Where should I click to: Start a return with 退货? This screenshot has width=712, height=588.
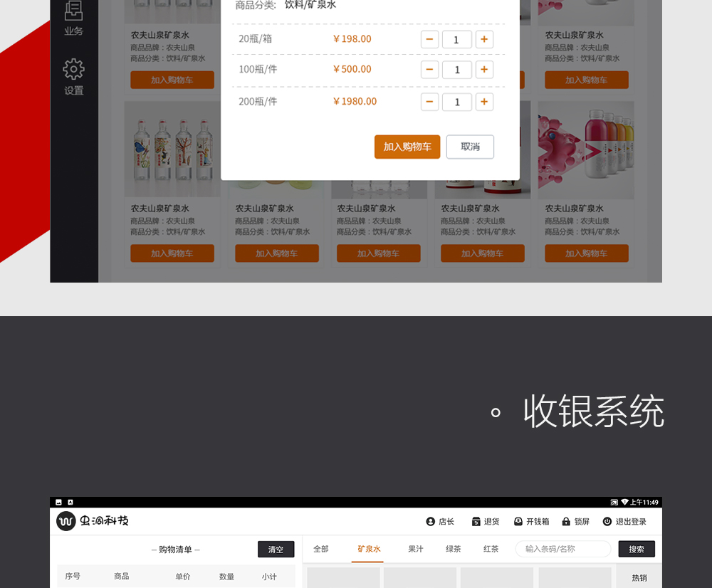pyautogui.click(x=486, y=522)
